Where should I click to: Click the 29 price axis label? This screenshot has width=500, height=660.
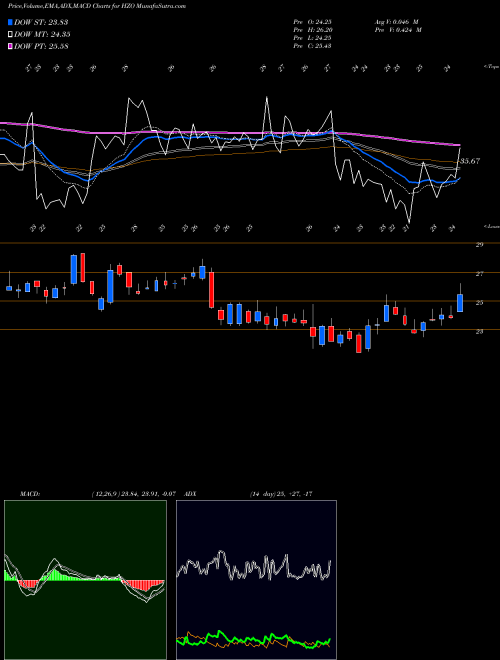(x=479, y=245)
